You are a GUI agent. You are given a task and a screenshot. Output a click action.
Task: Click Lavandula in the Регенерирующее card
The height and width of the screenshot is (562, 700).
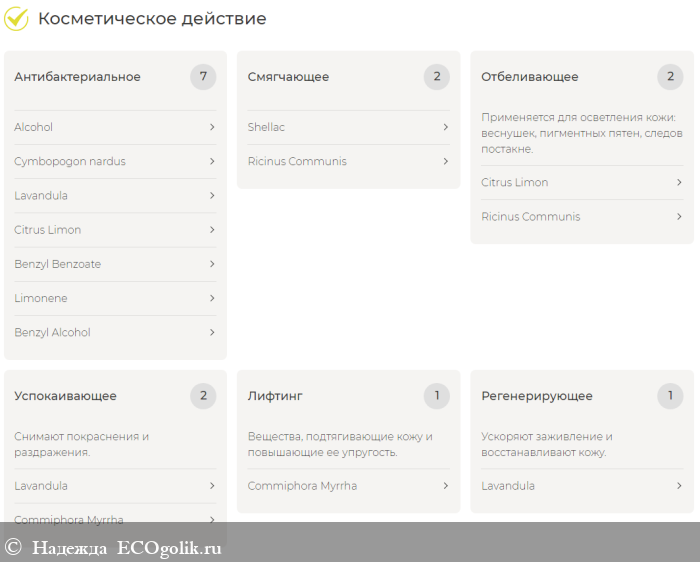tap(508, 486)
